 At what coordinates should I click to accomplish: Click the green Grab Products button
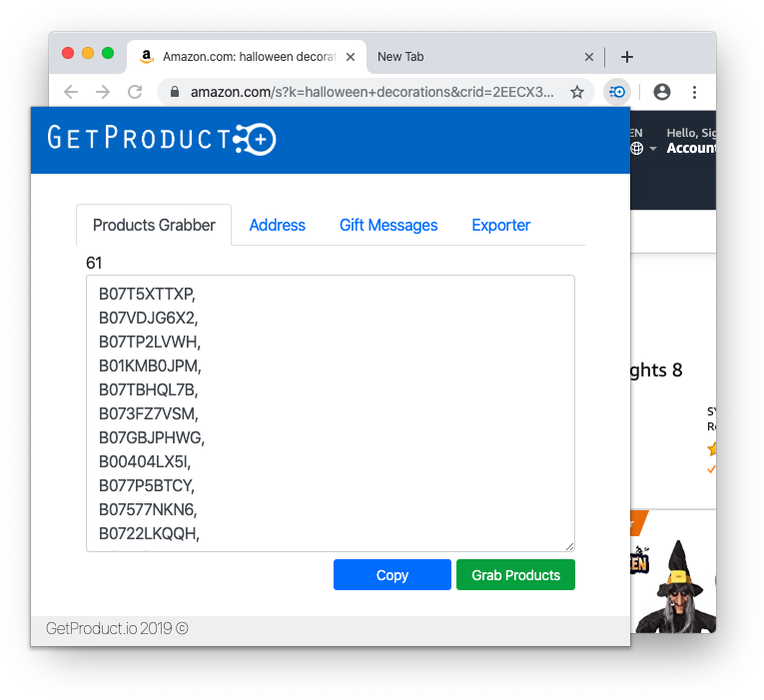click(x=515, y=575)
